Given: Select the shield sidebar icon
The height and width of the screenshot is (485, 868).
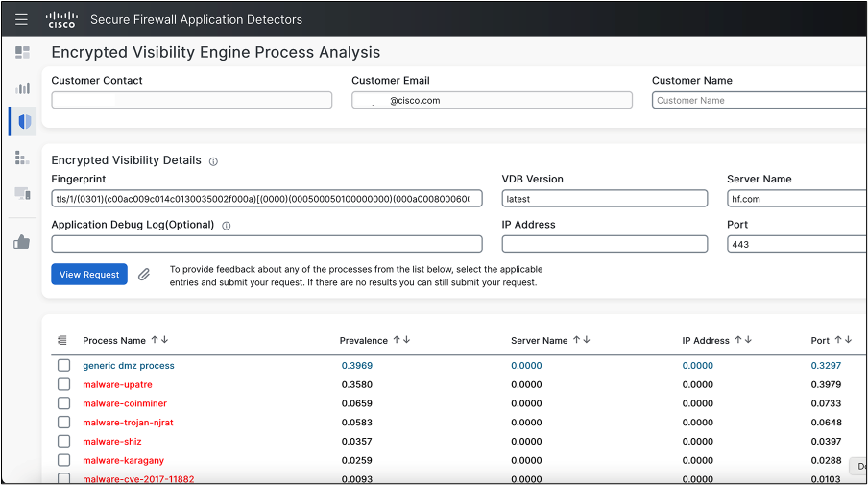Looking at the screenshot, I should pos(24,122).
